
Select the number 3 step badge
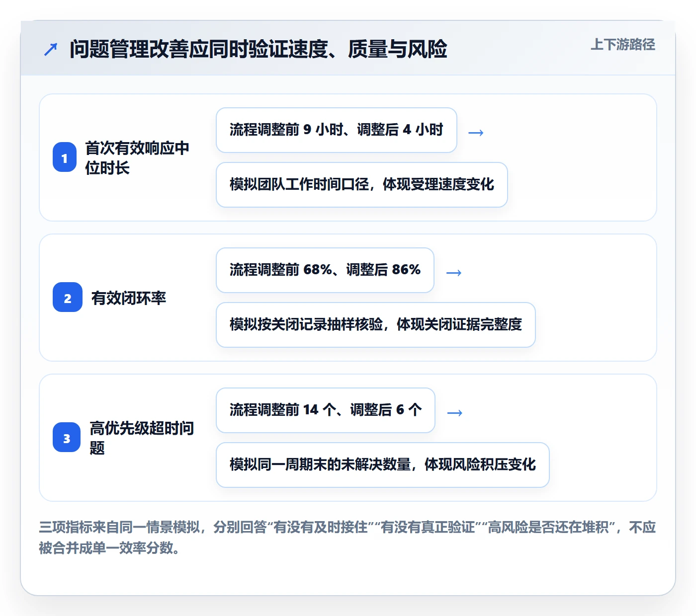click(x=67, y=438)
